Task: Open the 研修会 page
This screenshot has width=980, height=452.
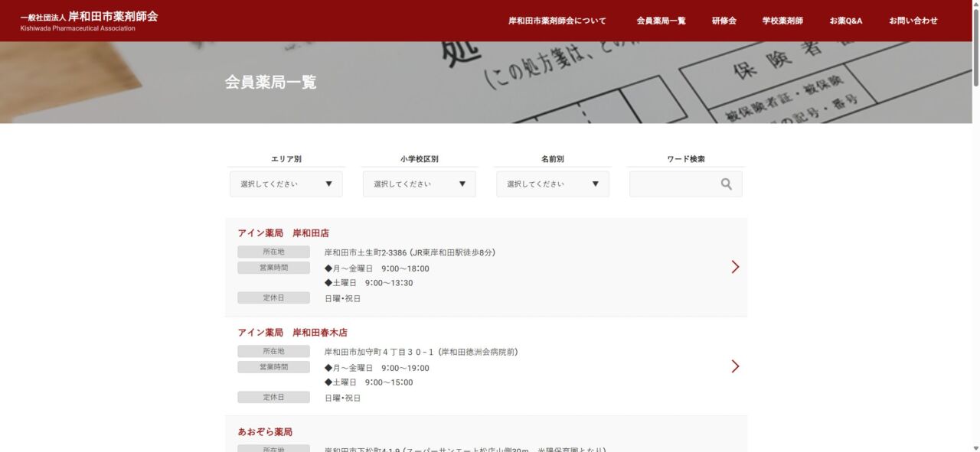Action: point(724,21)
